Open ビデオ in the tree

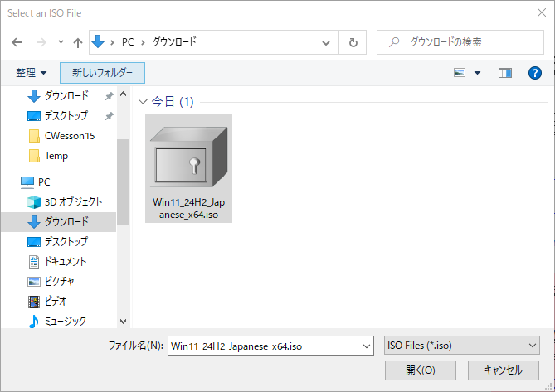tap(56, 301)
